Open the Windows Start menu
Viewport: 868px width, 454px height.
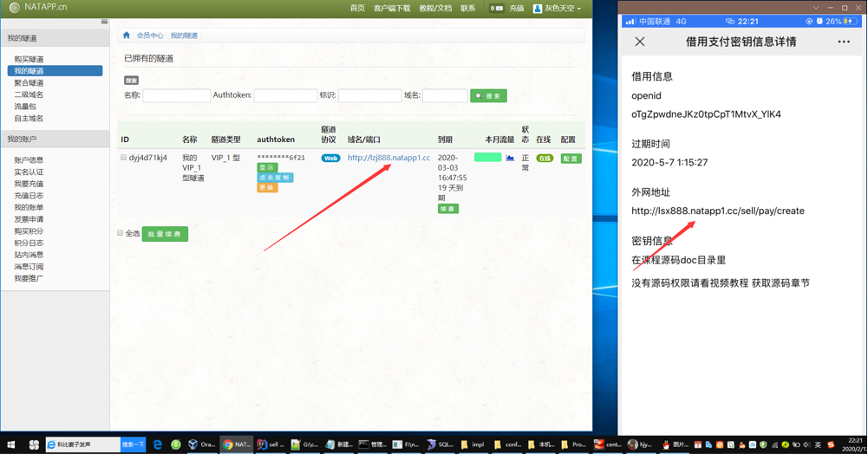pos(11,444)
